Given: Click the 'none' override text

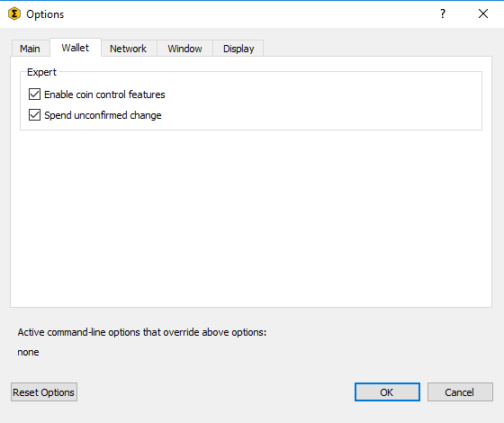Looking at the screenshot, I should [28, 352].
